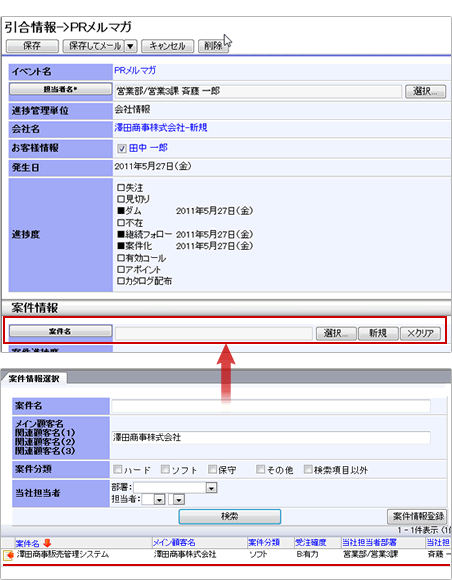Sort by メイン顧客名 column header
This screenshot has width=452, height=580.
(174, 543)
